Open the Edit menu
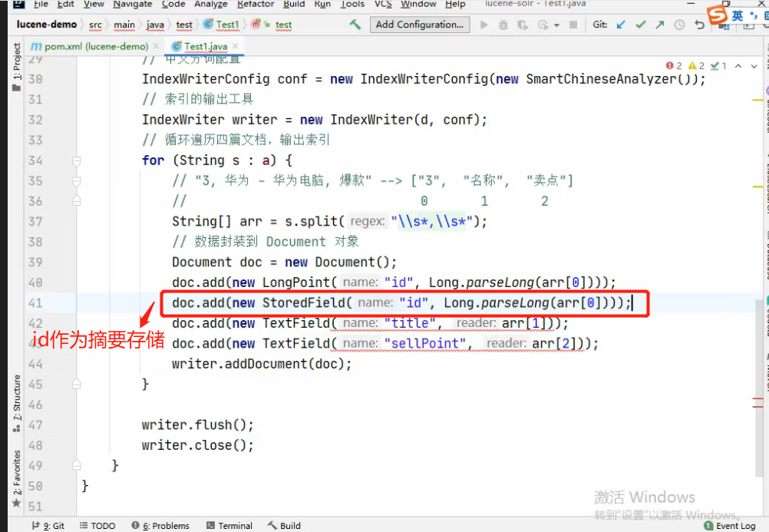769x532 pixels. (x=66, y=4)
